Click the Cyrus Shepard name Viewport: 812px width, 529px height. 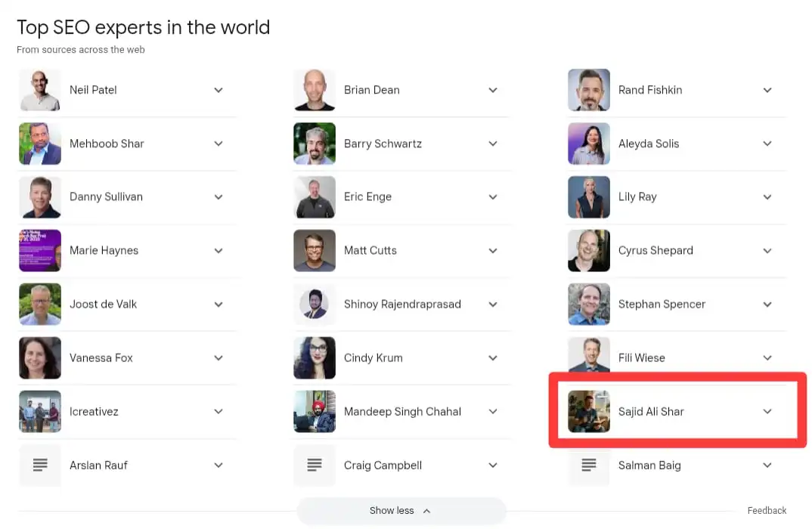[x=655, y=251]
